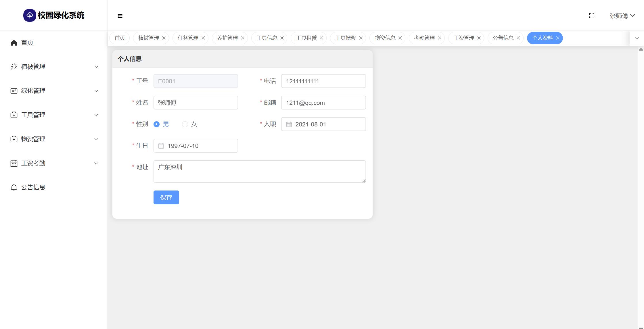Click calendar icon in 生日 field

(x=161, y=146)
